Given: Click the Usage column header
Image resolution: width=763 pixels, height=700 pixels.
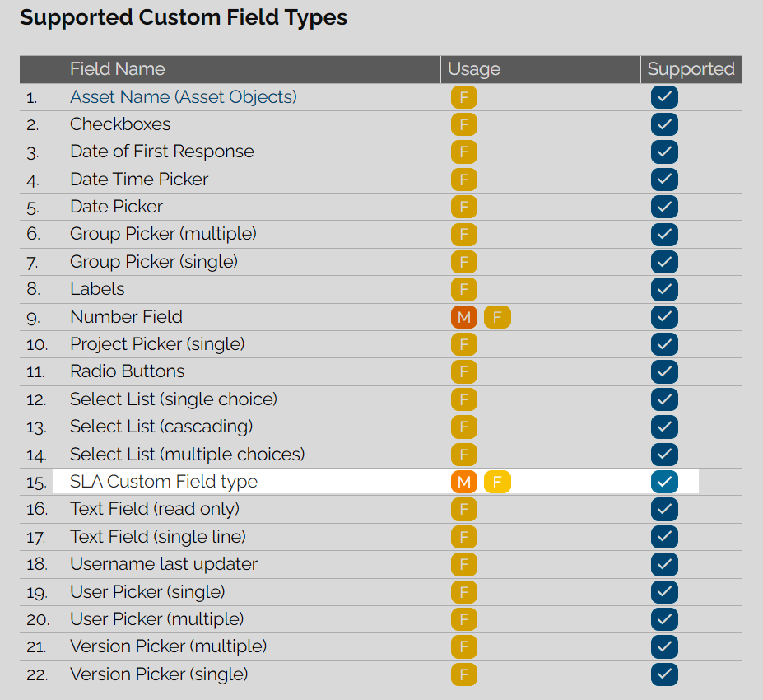Looking at the screenshot, I should point(474,69).
